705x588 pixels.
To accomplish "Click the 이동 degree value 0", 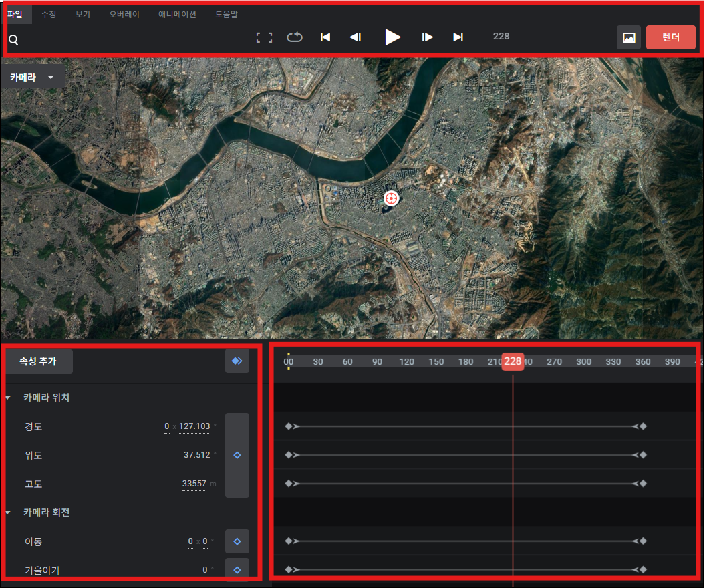I will tap(205, 541).
